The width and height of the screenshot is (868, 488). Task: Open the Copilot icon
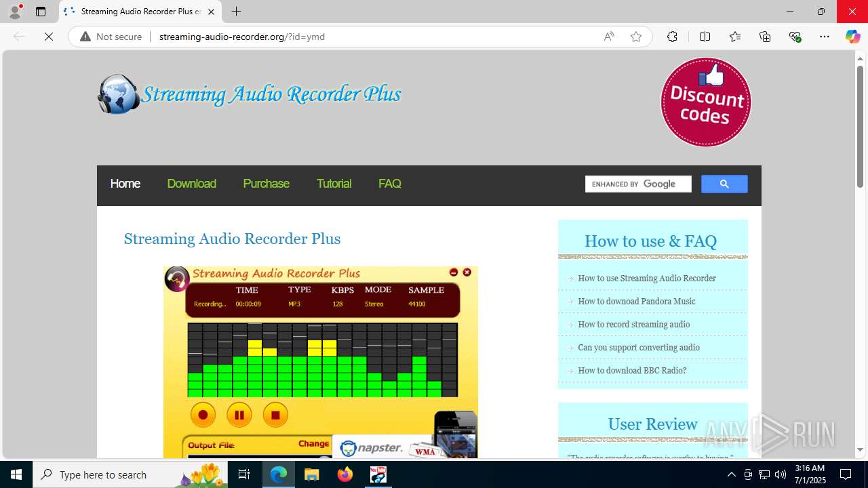click(x=852, y=37)
